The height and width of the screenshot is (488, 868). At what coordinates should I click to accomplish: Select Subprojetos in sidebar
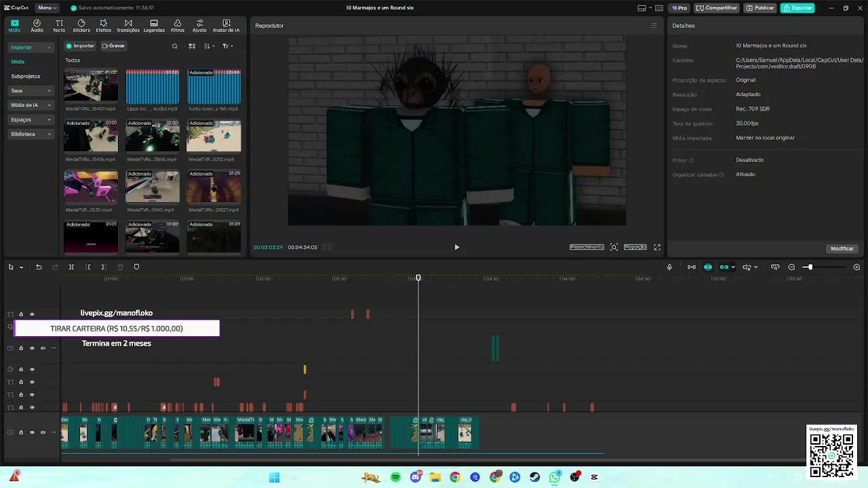pos(26,77)
